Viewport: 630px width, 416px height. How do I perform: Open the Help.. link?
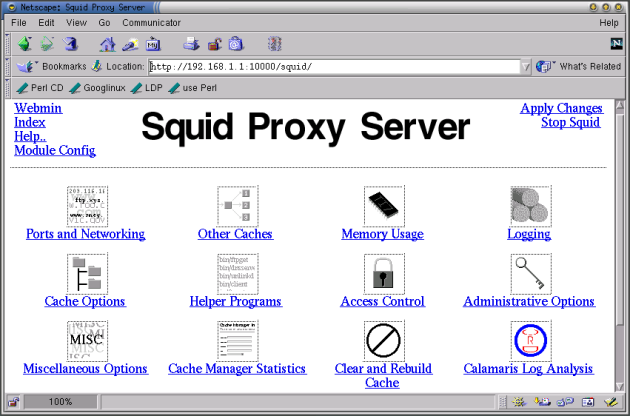tap(30, 136)
